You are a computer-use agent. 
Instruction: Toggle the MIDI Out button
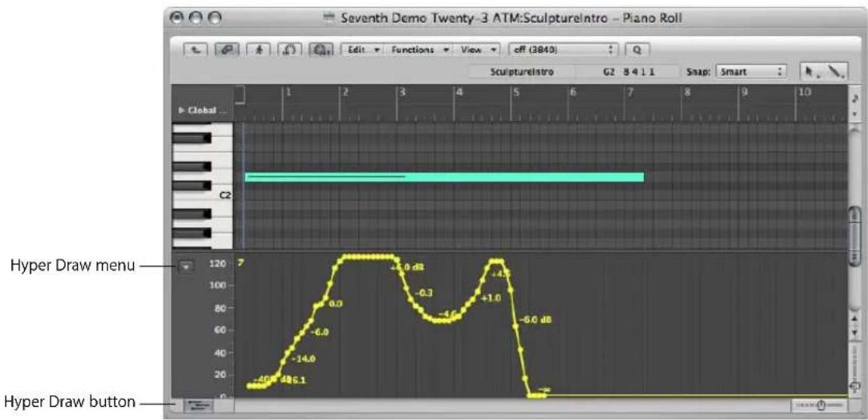[x=321, y=49]
